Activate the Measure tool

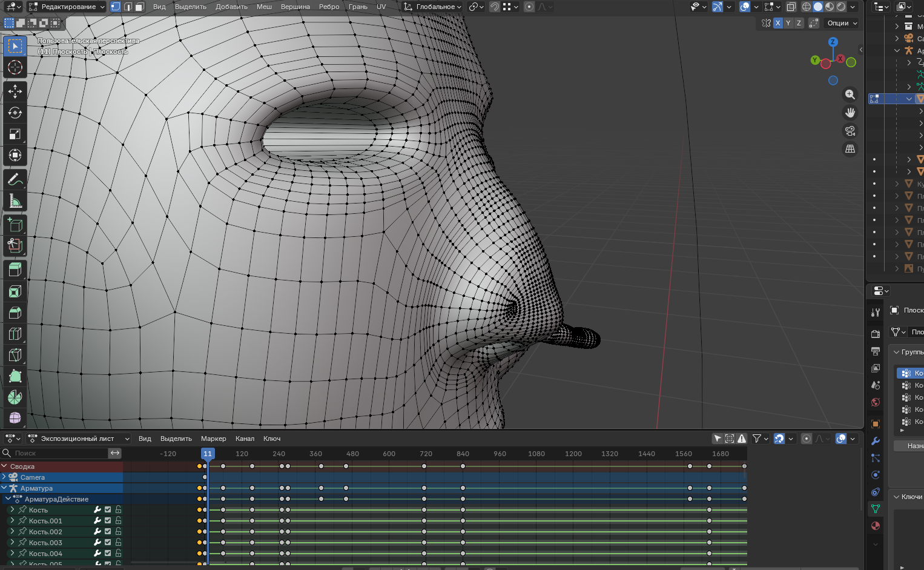coord(15,200)
